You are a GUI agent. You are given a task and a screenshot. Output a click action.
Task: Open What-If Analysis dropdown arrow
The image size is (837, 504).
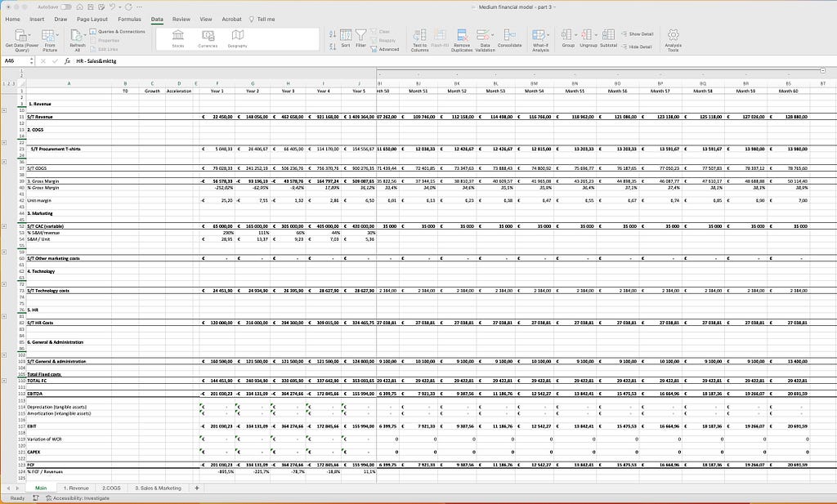tap(548, 35)
